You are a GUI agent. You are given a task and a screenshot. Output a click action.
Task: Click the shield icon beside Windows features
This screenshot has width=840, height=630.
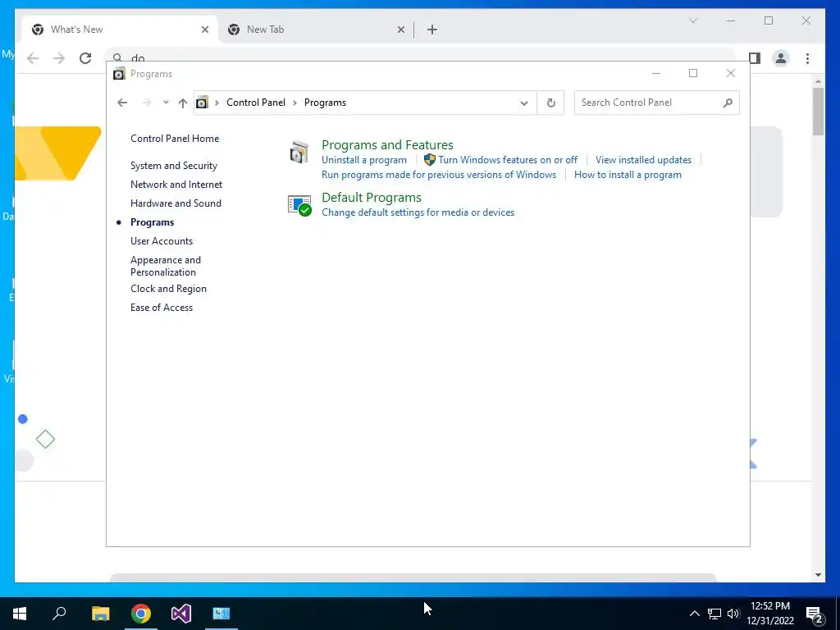[430, 160]
